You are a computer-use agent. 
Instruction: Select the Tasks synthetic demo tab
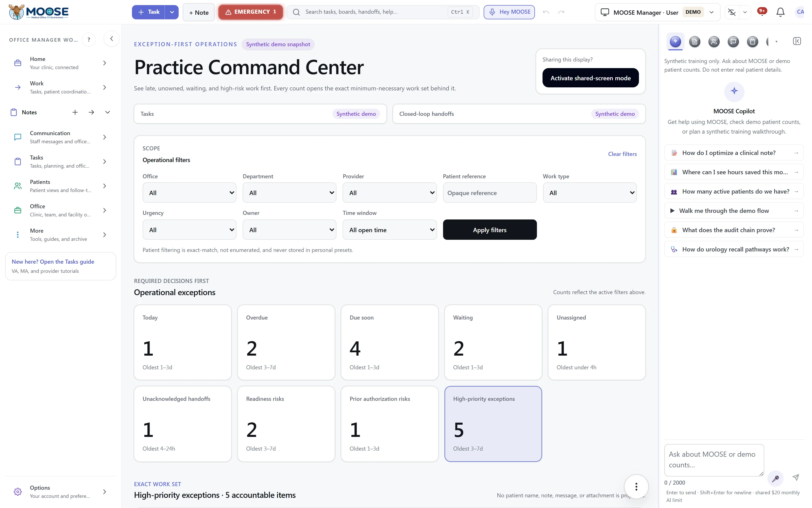click(x=260, y=114)
